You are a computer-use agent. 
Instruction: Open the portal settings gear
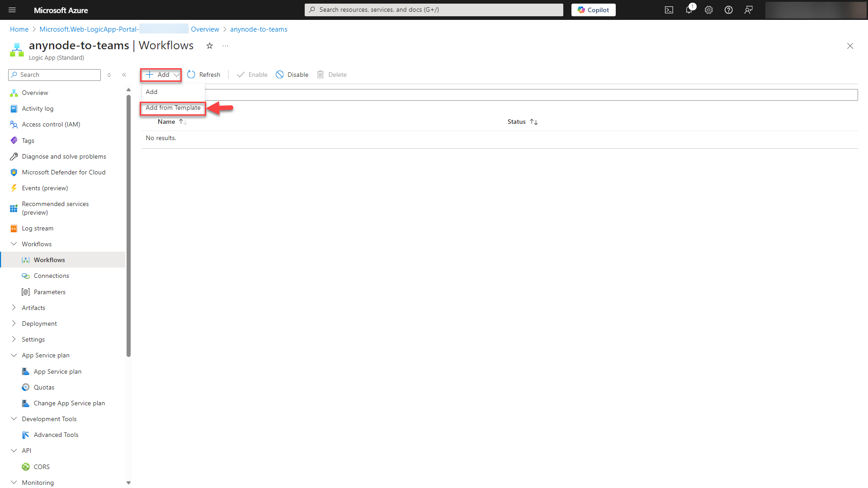[x=708, y=9]
